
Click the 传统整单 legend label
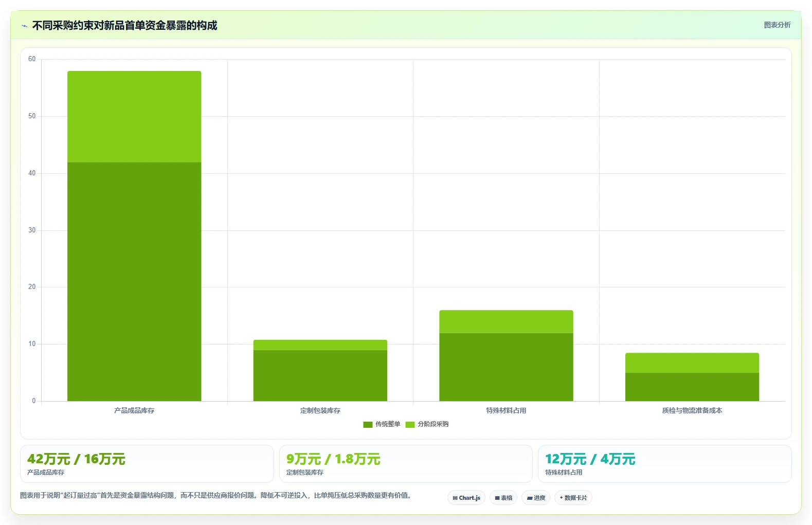[x=388, y=424]
